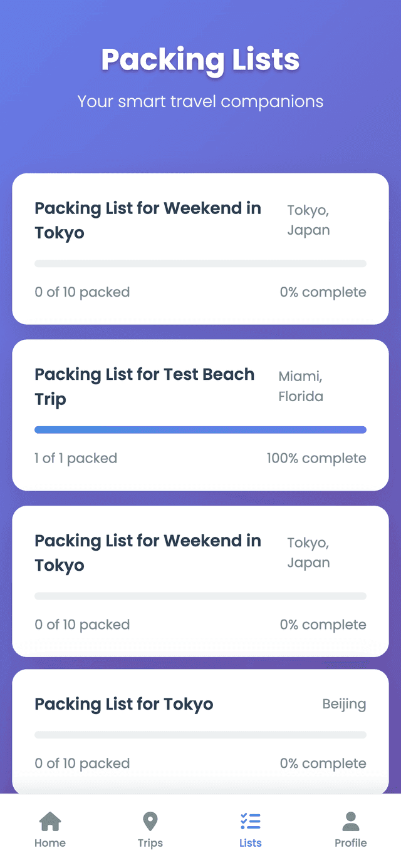Select the Home icon in bottom navigation
401x868 pixels.
coord(50,820)
